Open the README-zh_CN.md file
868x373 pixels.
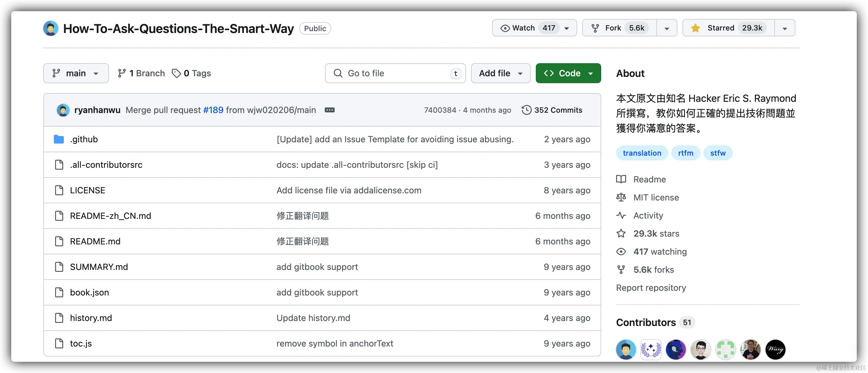click(x=110, y=216)
